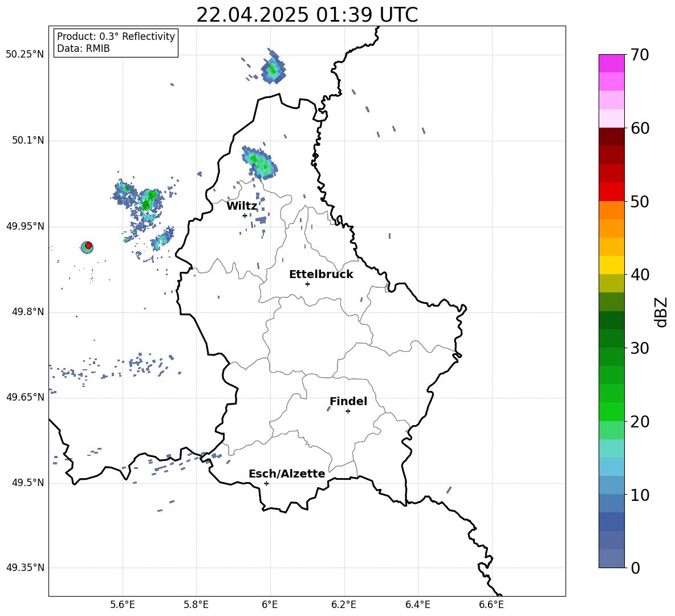This screenshot has height=616, width=675.
Task: Click the Esch/Alzette city label
Action: pyautogui.click(x=287, y=474)
